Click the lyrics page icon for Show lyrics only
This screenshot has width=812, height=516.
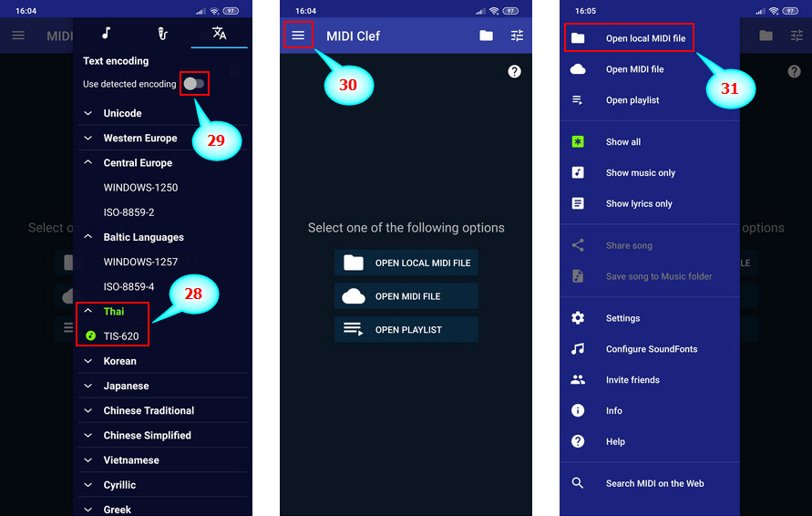(x=578, y=203)
